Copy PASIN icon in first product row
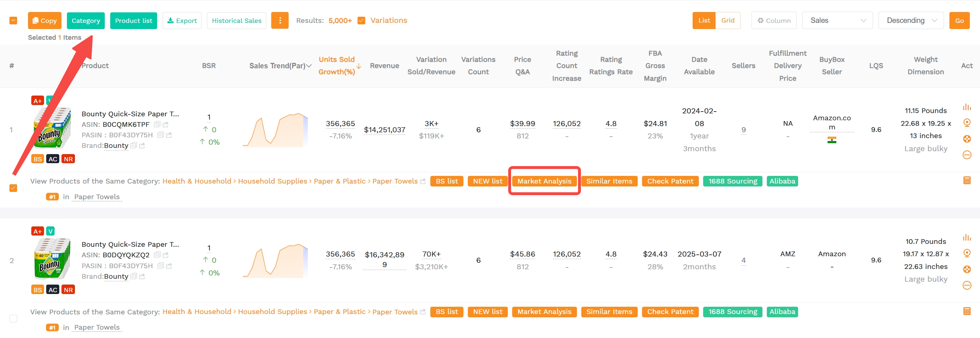This screenshot has width=980, height=338. coord(160,135)
